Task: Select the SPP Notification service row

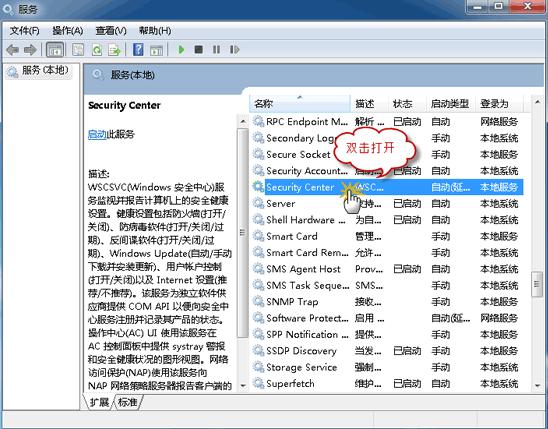Action: (x=387, y=334)
